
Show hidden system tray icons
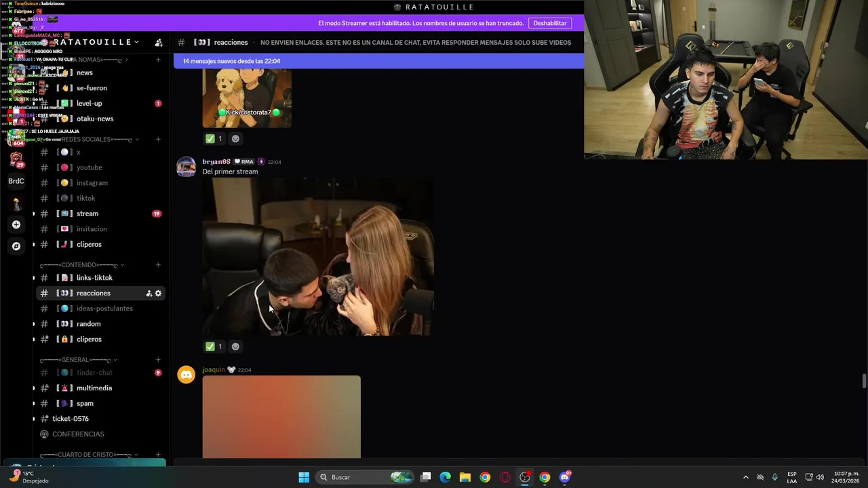pyautogui.click(x=746, y=477)
